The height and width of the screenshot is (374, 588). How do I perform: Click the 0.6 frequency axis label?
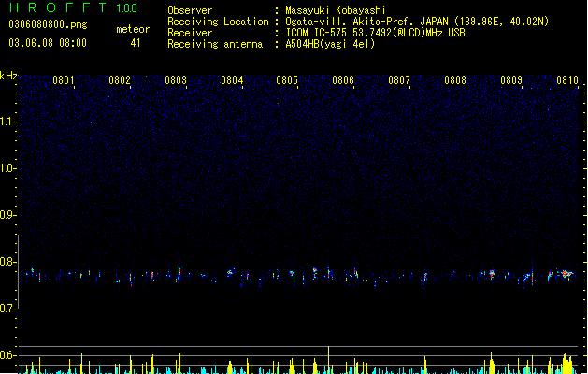pos(7,355)
